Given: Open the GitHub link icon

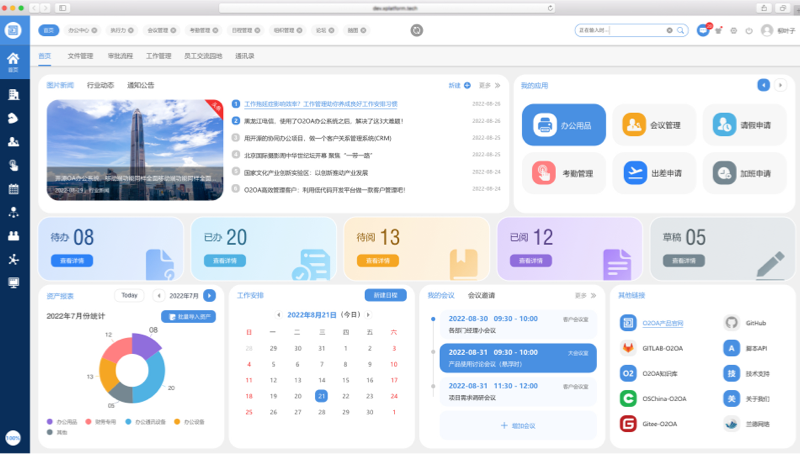Looking at the screenshot, I should [730, 323].
